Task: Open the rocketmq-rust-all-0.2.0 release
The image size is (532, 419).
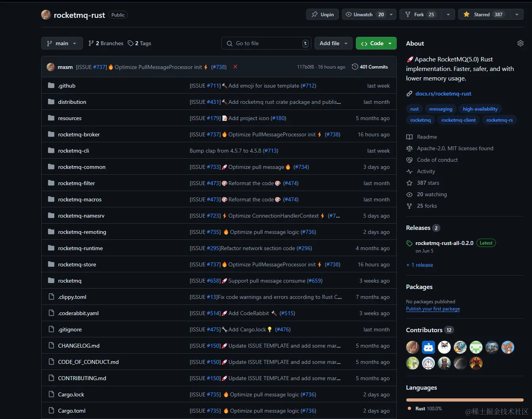Action: coord(444,243)
